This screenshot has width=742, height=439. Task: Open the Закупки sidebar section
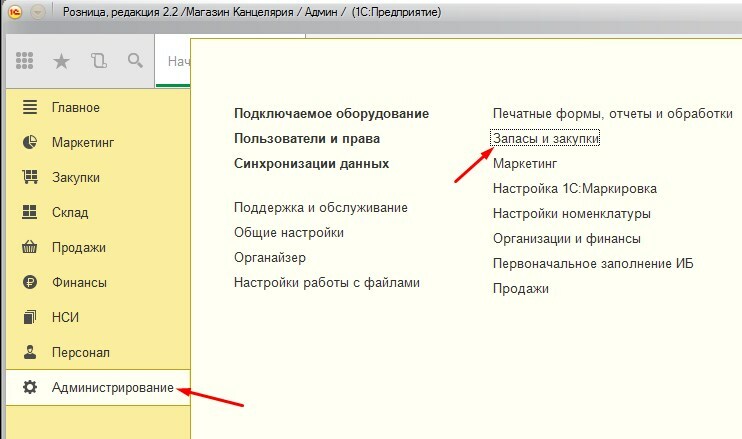click(76, 177)
